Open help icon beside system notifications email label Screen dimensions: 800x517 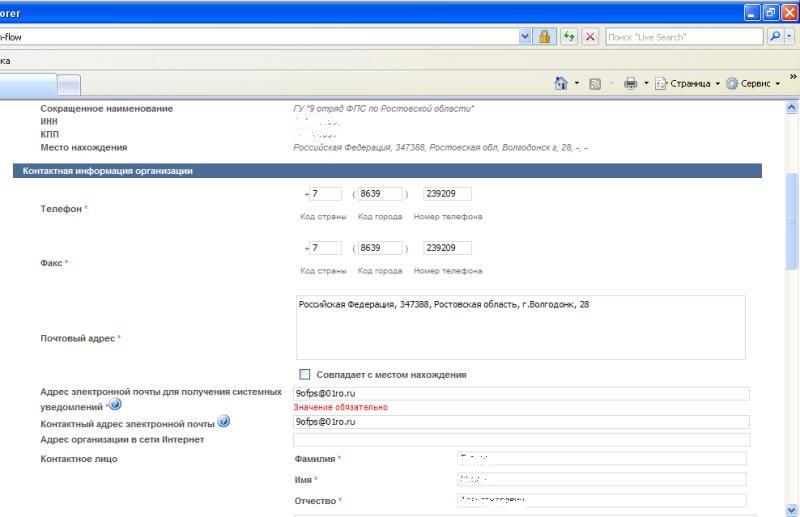click(115, 405)
